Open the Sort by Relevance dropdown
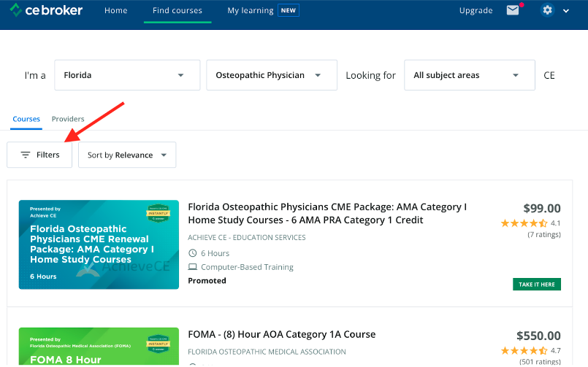 pos(127,155)
